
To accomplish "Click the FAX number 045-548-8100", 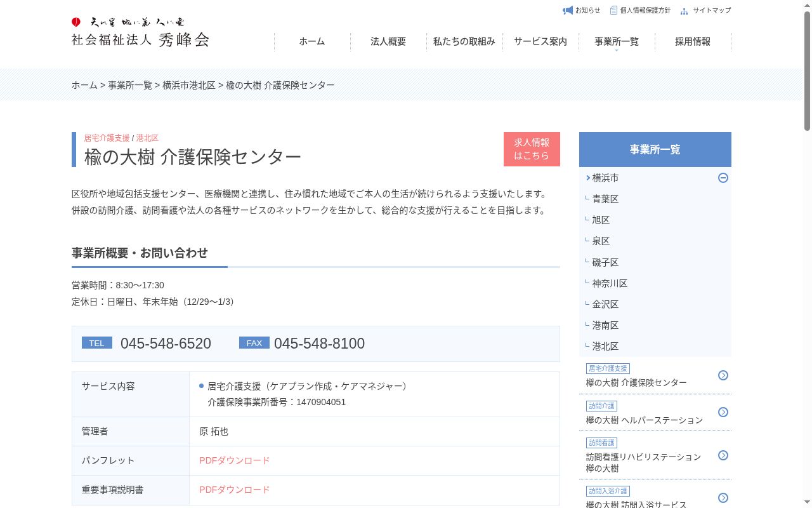I will tap(319, 344).
